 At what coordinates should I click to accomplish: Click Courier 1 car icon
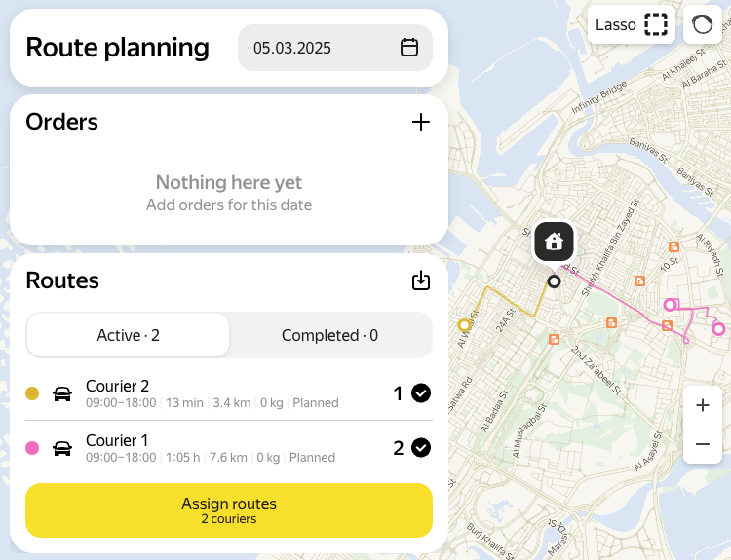(62, 448)
